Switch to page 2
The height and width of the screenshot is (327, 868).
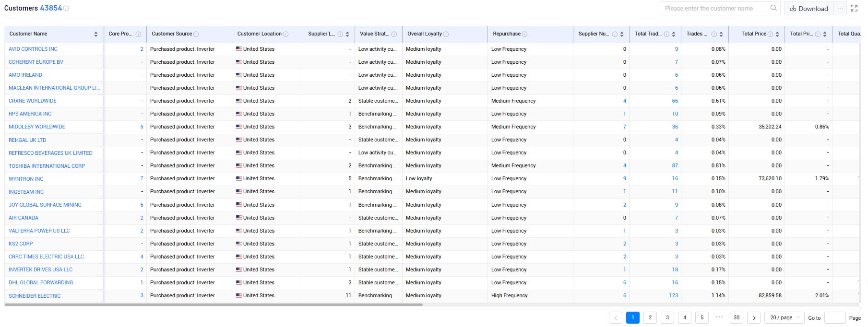click(x=650, y=318)
